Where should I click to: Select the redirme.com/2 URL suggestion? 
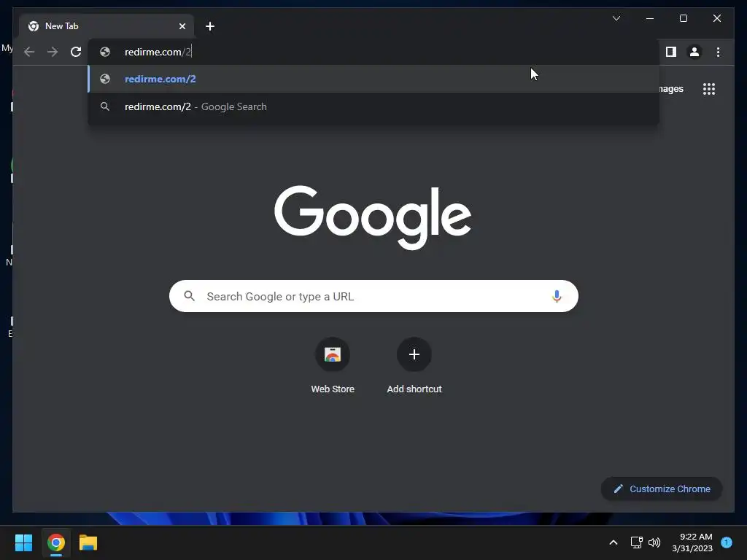[374, 79]
